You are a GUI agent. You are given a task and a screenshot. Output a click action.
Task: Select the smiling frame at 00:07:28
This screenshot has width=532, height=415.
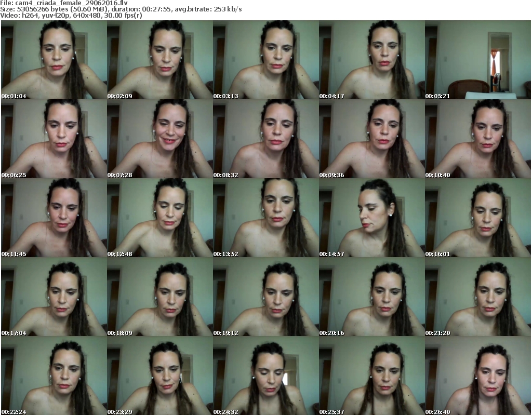(160, 139)
